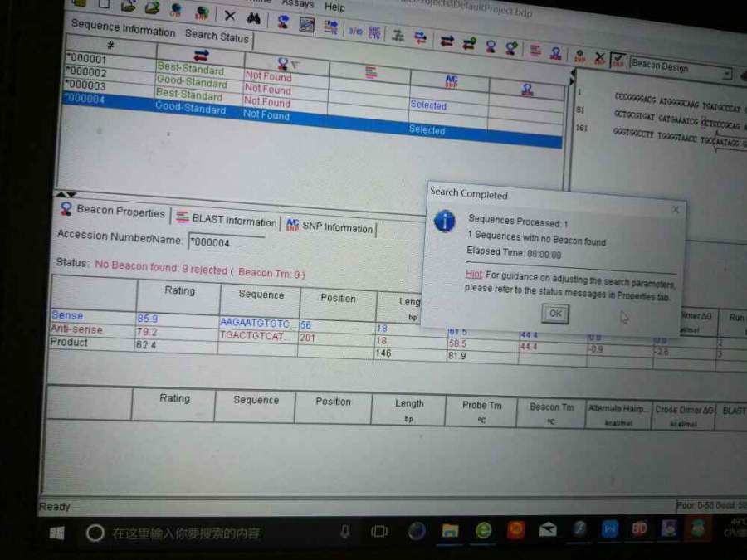Click the Rating header in primer table

tap(179, 290)
